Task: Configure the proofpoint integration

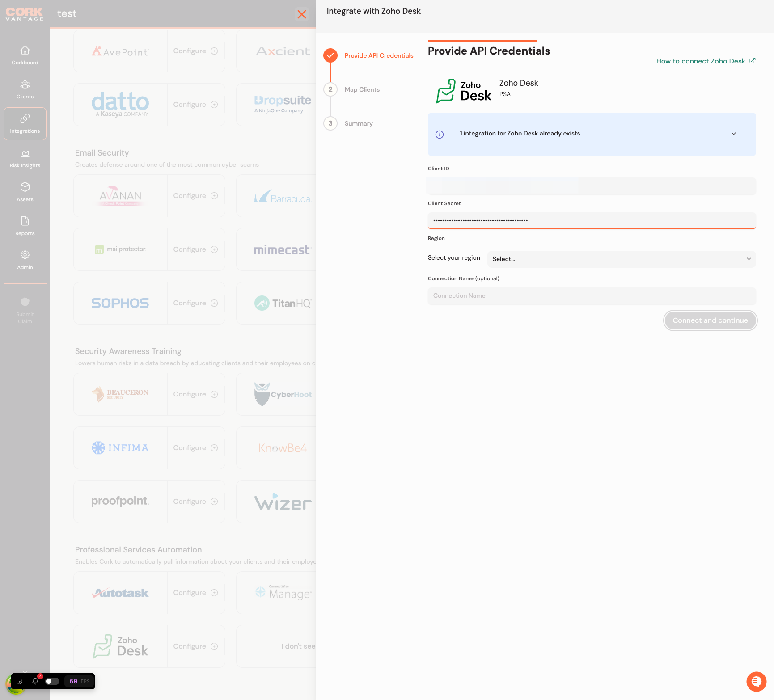Action: [196, 502]
